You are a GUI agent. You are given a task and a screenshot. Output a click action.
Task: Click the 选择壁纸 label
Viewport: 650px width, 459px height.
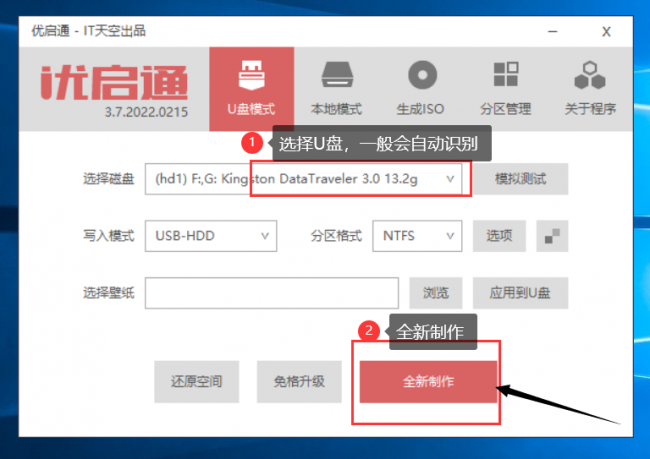tap(109, 293)
